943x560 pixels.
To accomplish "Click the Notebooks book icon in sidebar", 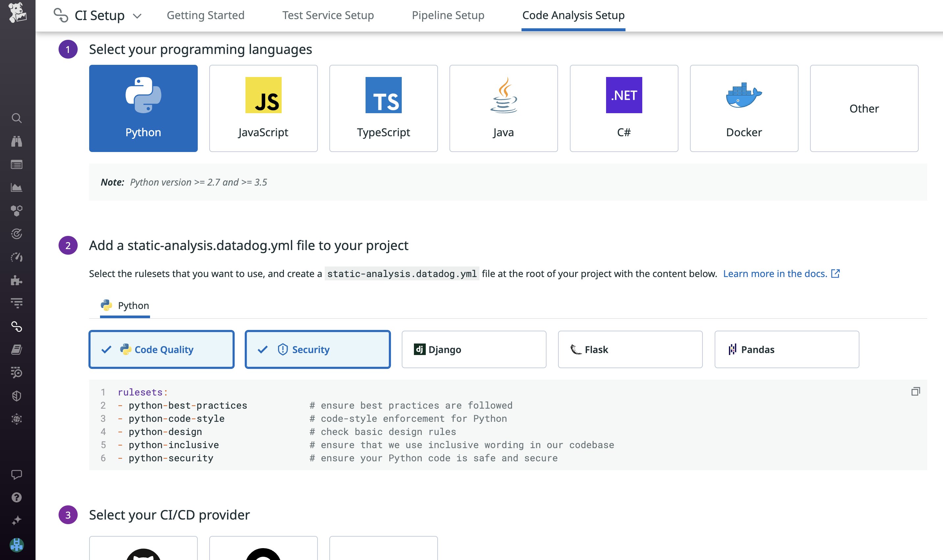I will [x=17, y=350].
